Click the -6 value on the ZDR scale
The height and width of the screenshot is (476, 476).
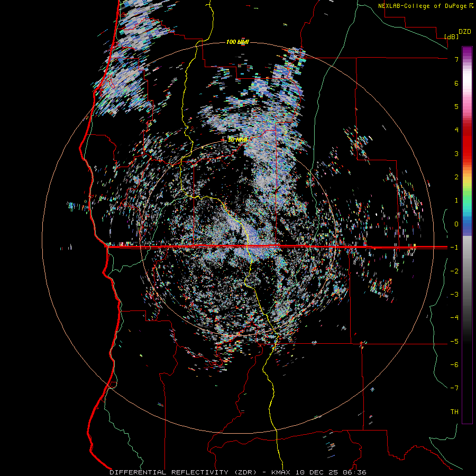tap(454, 365)
